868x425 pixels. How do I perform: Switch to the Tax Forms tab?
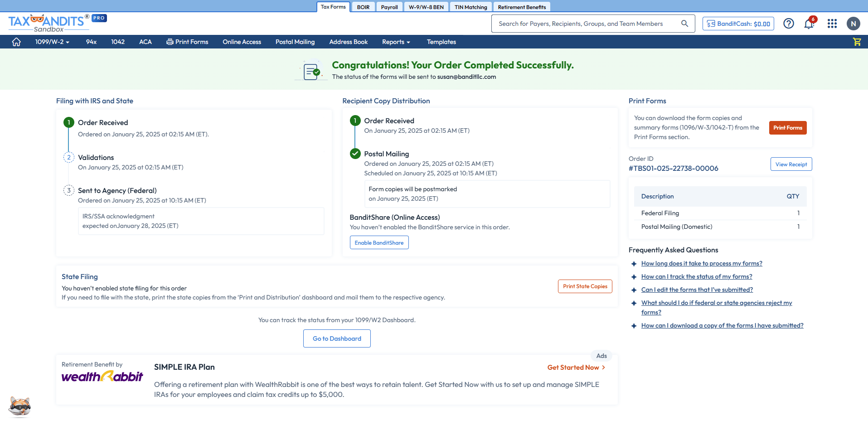(333, 7)
